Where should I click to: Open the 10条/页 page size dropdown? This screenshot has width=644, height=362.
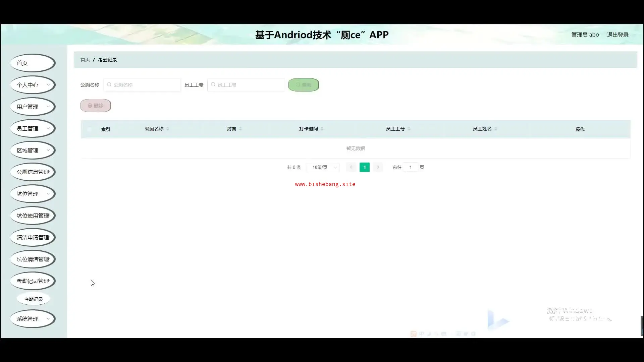(323, 167)
